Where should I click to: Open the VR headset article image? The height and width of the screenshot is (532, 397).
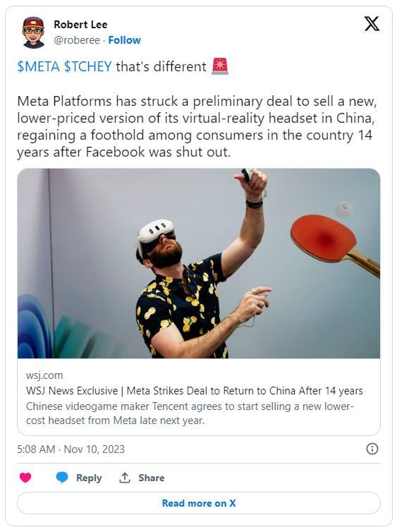(199, 263)
